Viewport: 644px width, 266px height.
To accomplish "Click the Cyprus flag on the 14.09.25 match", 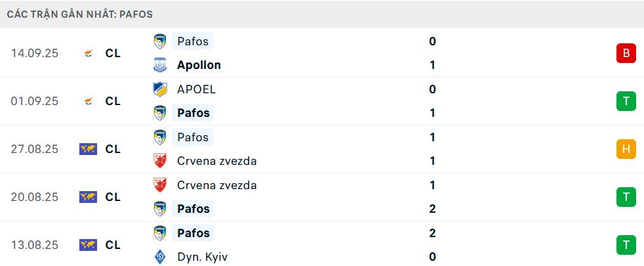I will tap(88, 53).
